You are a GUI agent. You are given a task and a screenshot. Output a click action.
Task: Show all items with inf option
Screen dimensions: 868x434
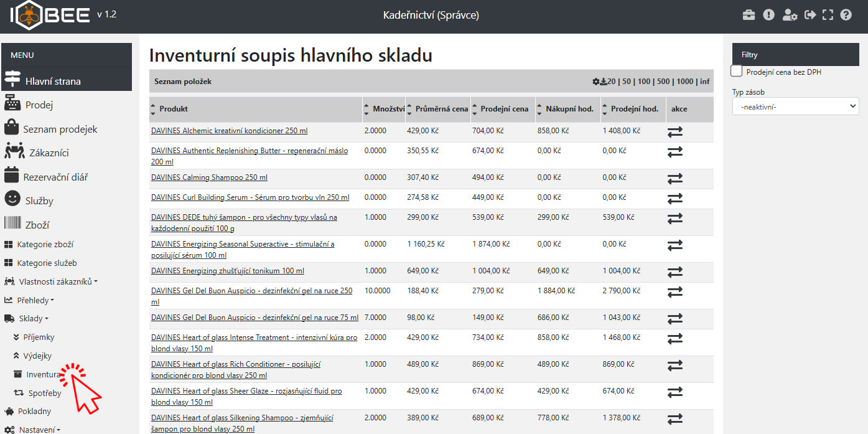pyautogui.click(x=704, y=82)
